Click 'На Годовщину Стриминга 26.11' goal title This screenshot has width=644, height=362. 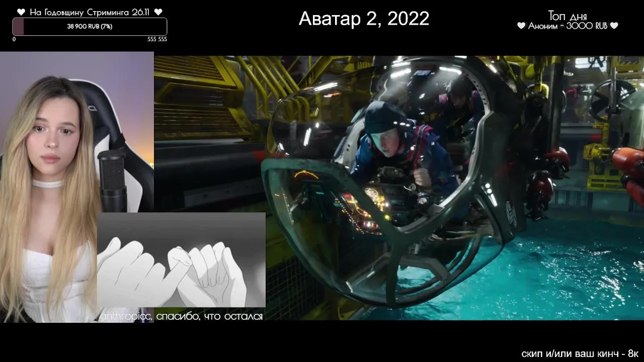[x=90, y=12]
